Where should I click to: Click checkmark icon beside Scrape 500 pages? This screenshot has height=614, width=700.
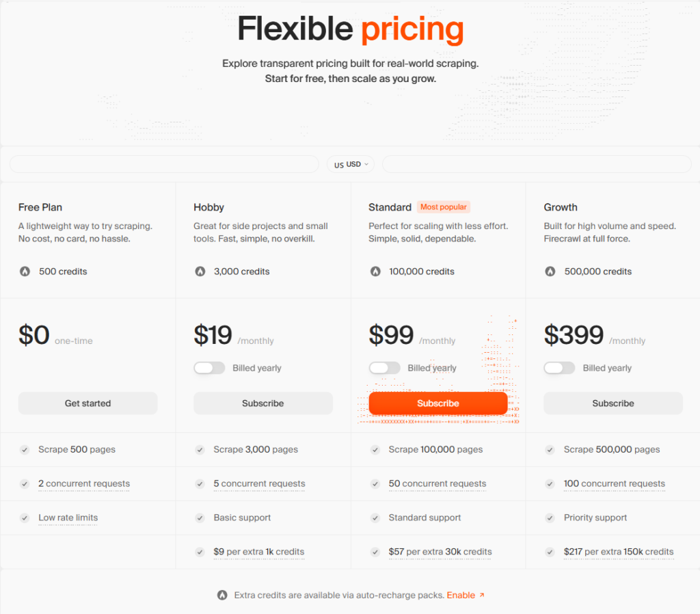[x=25, y=450]
